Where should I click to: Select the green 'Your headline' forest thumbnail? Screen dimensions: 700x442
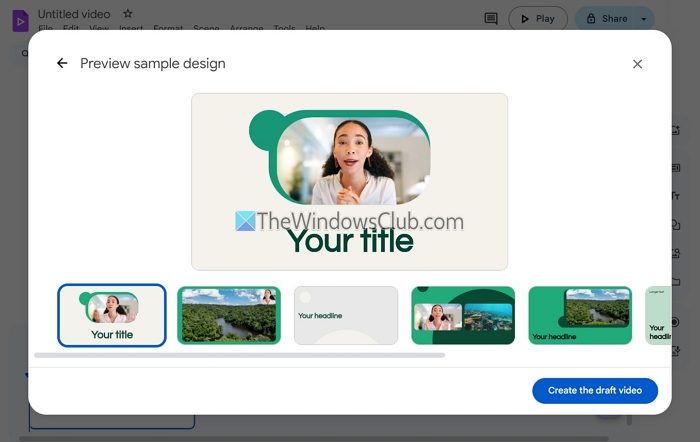point(580,315)
